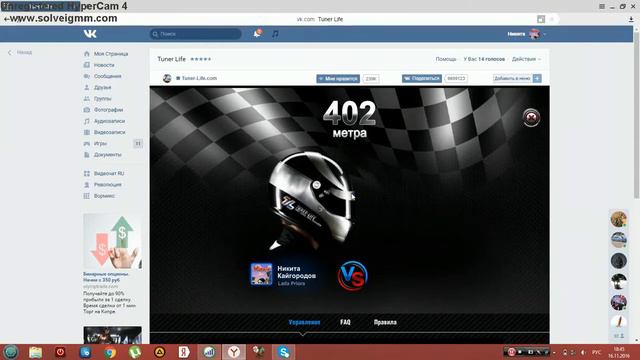Expand the Никита profile dropdown menu

527,34
